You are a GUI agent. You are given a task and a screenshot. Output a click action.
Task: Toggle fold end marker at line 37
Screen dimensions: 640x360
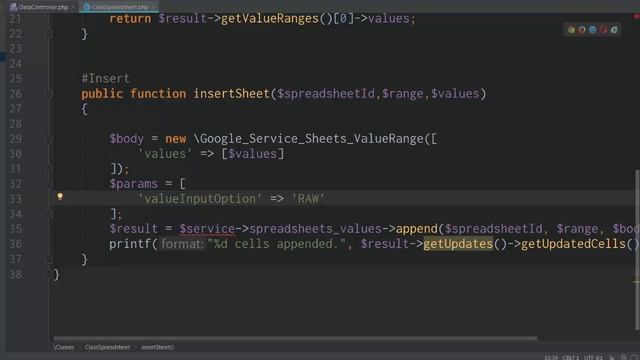pyautogui.click(x=49, y=259)
